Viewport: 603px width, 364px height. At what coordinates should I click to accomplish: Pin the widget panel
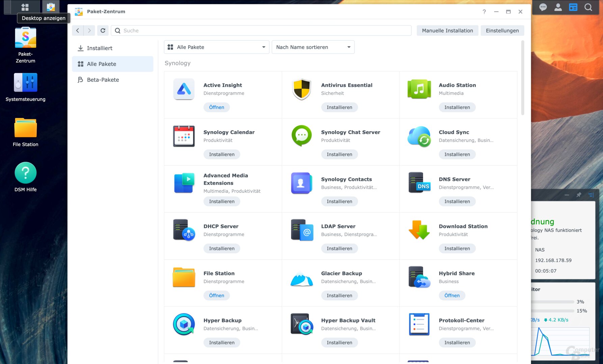click(579, 195)
